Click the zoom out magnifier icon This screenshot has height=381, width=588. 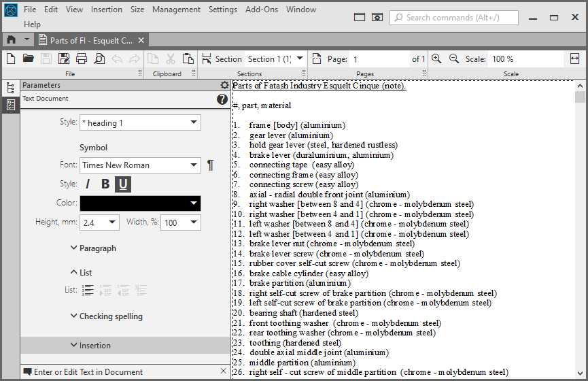coord(453,59)
